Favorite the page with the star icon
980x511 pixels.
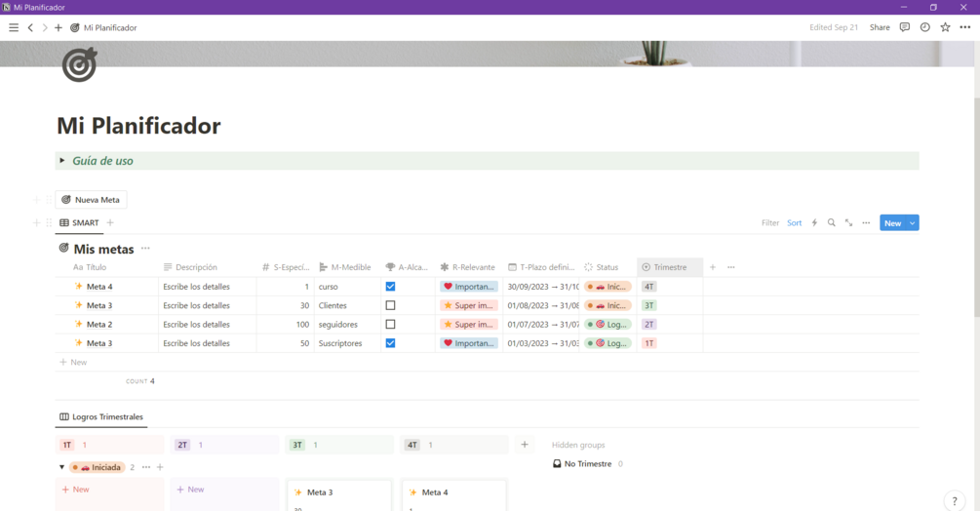click(x=945, y=27)
